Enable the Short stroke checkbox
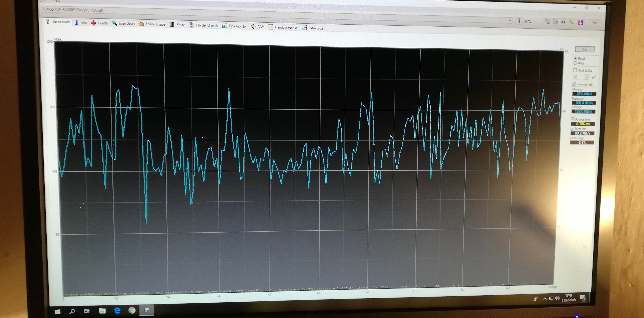Viewport: 644px width, 318px height. tap(575, 70)
